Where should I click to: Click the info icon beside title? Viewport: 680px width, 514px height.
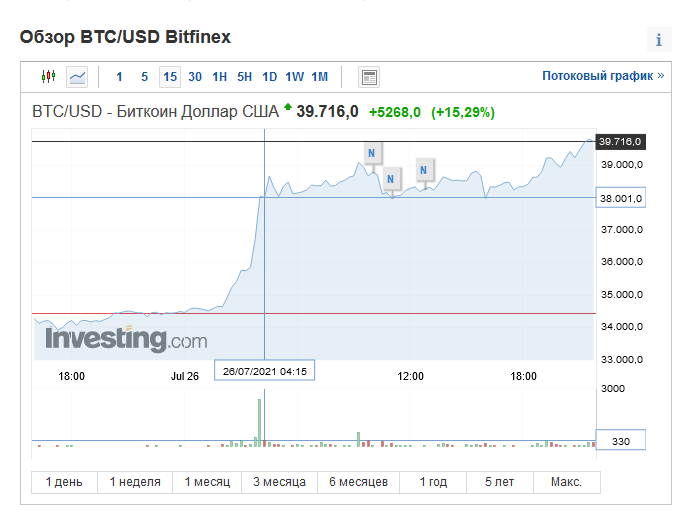pos(659,39)
